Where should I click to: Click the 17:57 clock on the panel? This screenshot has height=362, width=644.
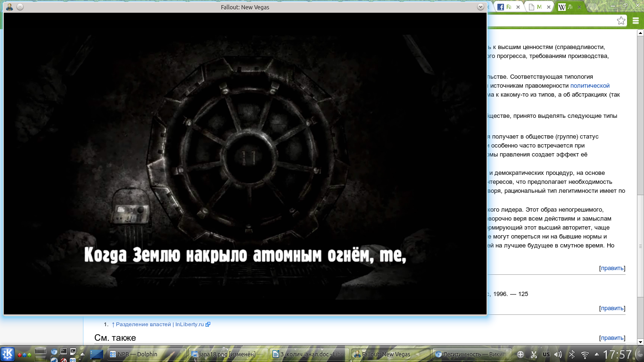(x=618, y=354)
